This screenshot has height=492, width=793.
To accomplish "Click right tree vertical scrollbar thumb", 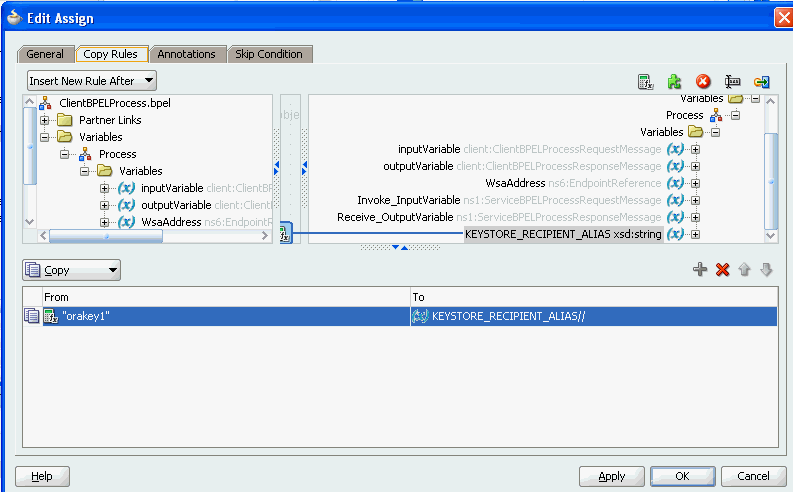I will tap(771, 182).
